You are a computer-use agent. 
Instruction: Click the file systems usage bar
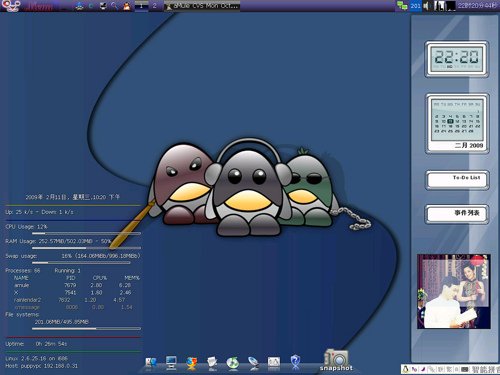(x=86, y=329)
